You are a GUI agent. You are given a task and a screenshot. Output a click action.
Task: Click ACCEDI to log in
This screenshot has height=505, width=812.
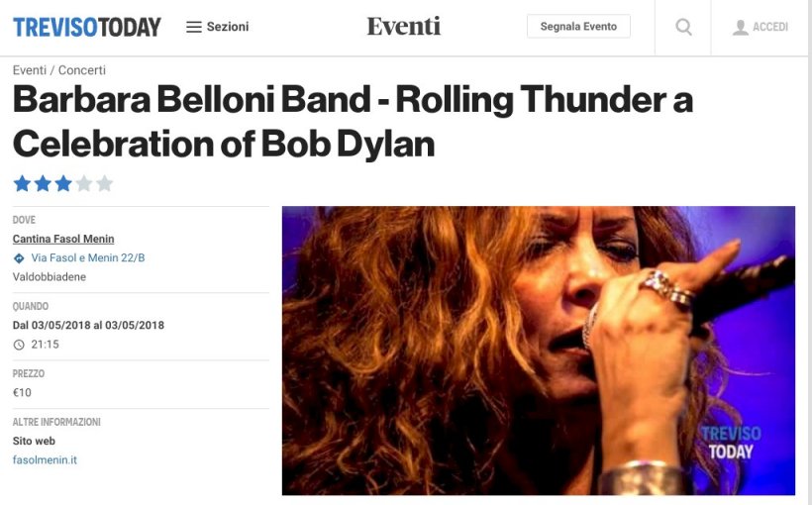770,27
